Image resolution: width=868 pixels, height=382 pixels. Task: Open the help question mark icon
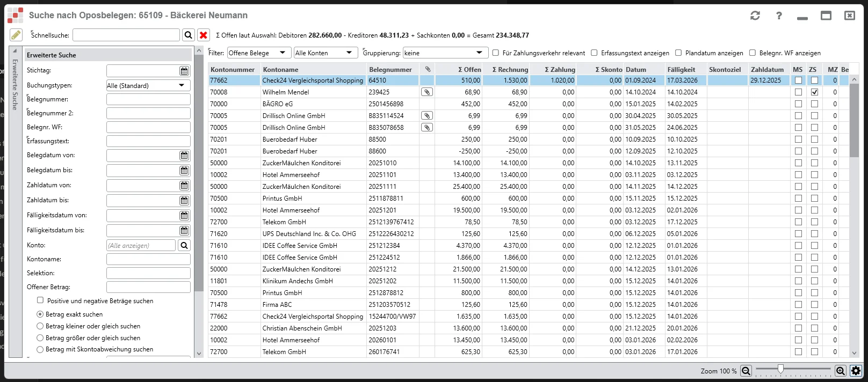(x=779, y=16)
